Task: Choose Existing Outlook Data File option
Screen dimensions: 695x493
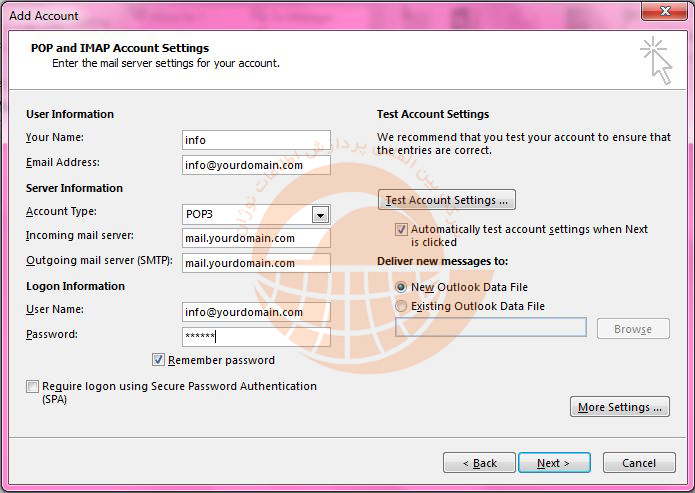Action: point(402,306)
